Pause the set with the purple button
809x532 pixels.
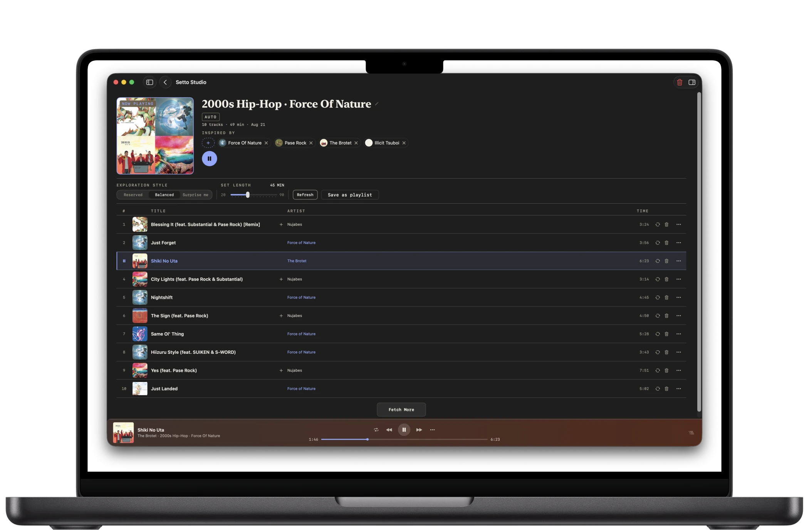210,159
